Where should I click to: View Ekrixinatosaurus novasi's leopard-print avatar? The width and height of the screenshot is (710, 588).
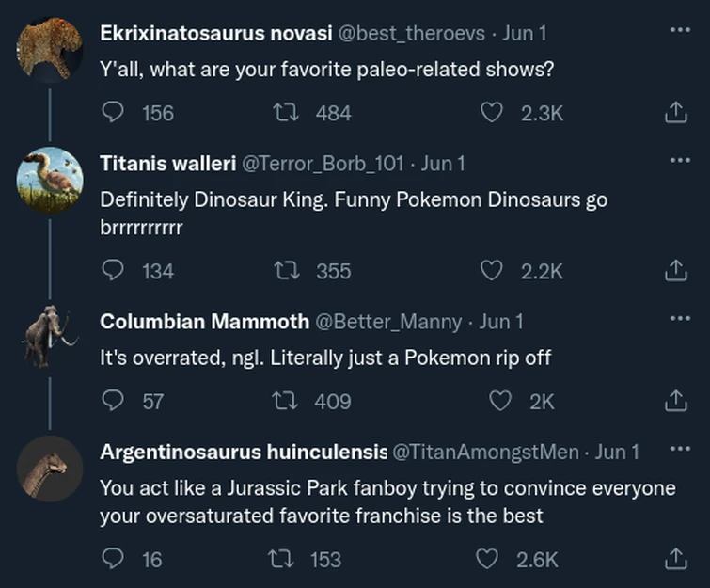tap(49, 47)
